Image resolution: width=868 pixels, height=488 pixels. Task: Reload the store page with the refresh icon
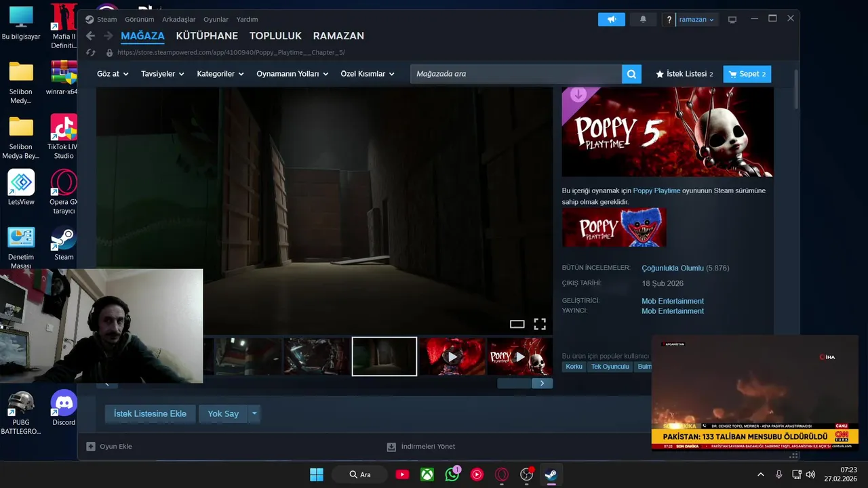point(91,52)
